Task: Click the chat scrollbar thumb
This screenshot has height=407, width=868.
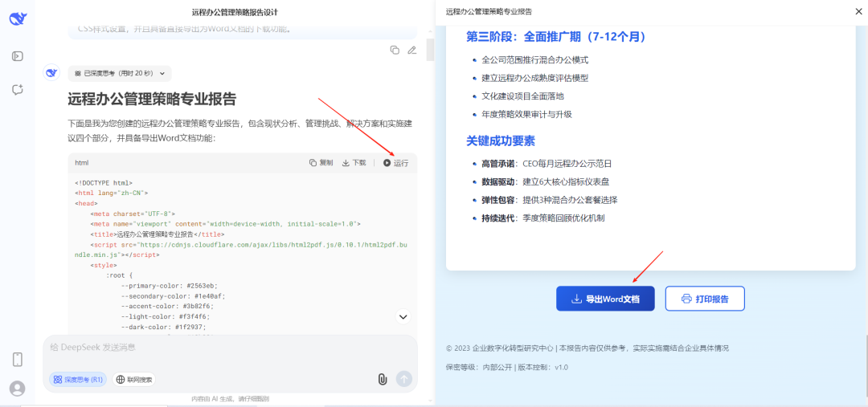Action: click(430, 50)
